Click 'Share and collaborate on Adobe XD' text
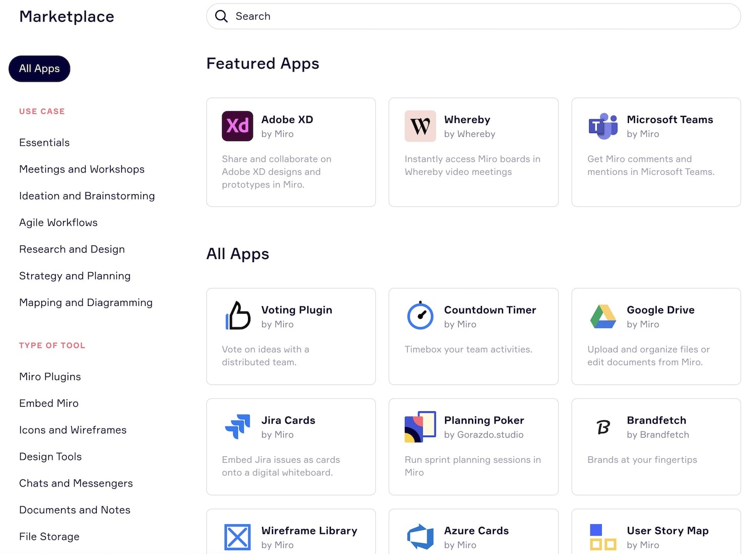The height and width of the screenshot is (554, 756). [277, 172]
